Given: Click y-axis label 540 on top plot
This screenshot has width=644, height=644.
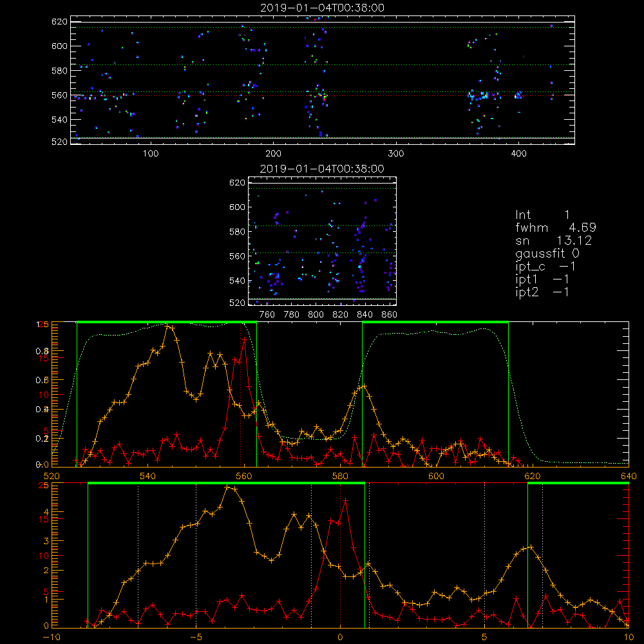Looking at the screenshot, I should point(59,120).
